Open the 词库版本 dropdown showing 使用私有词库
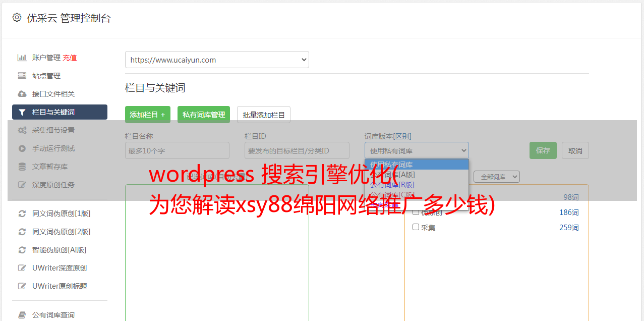 (417, 150)
